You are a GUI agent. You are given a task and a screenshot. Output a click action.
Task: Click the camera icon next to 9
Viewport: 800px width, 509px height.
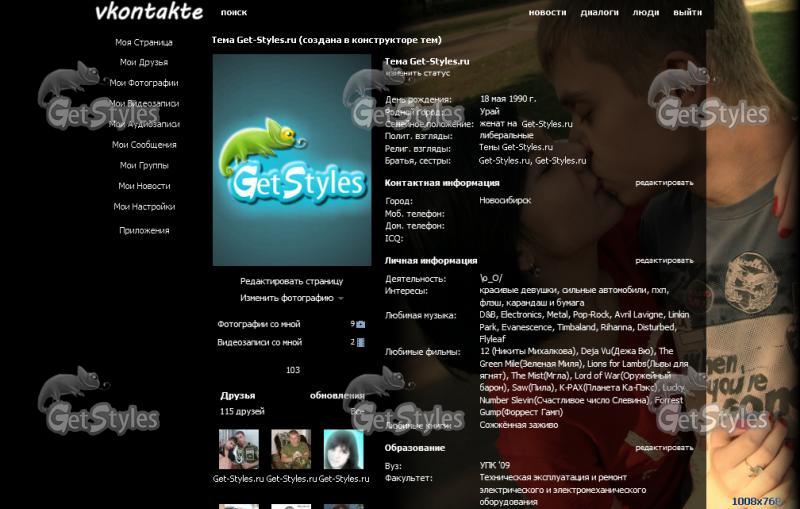pos(361,324)
